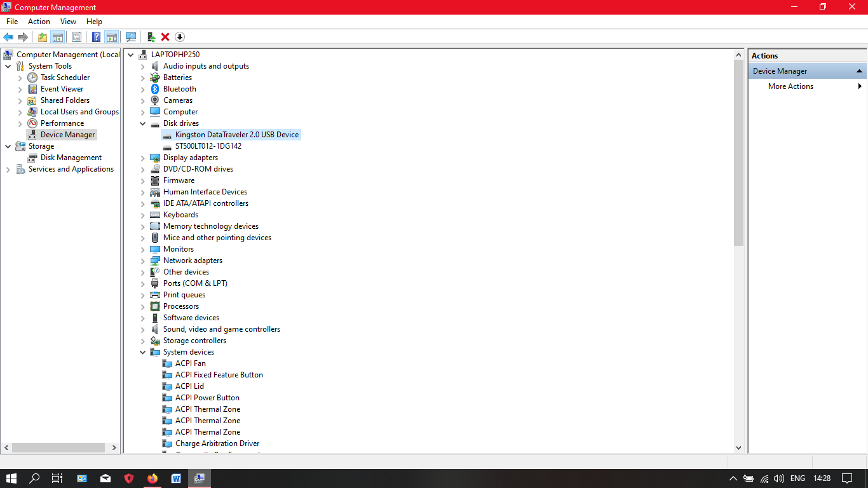The image size is (868, 488).
Task: Open the Properties toolbar icon
Action: pyautogui.click(x=76, y=37)
